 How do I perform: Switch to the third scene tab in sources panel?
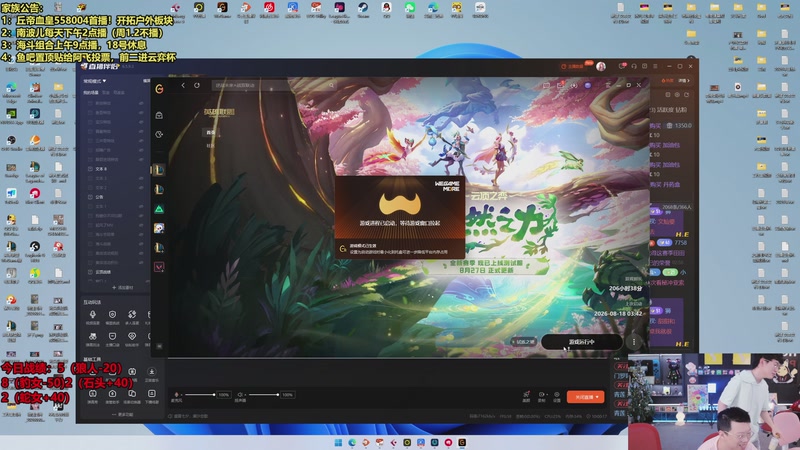coord(119,93)
